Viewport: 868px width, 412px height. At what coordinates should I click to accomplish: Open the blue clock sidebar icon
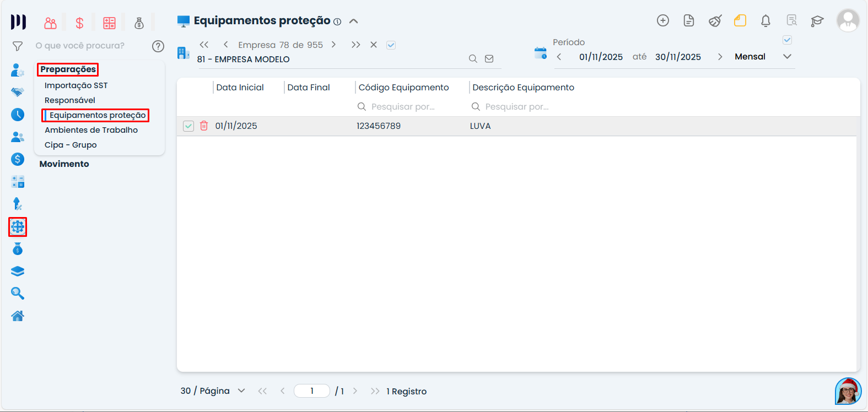[18, 115]
